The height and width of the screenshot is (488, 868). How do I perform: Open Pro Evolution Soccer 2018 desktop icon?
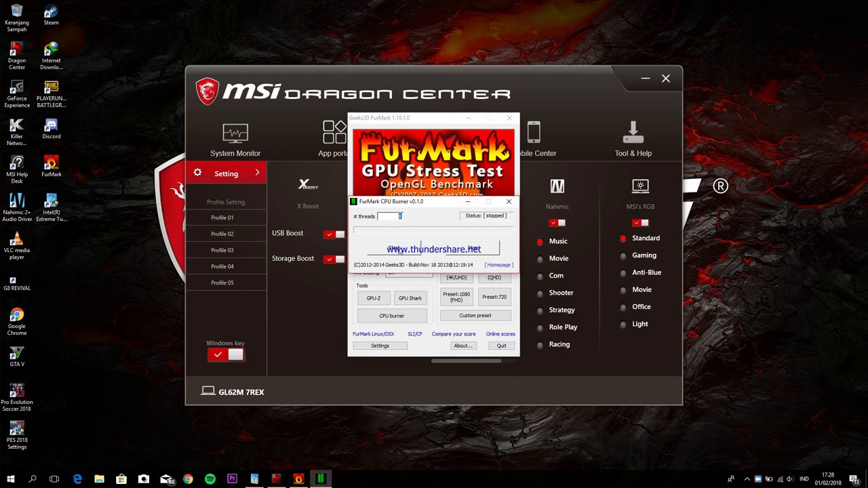[x=17, y=398]
